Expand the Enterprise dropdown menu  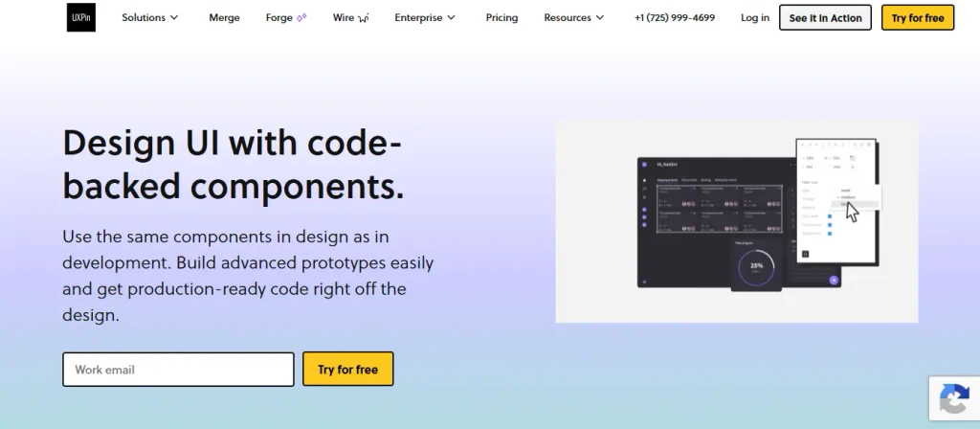[425, 17]
